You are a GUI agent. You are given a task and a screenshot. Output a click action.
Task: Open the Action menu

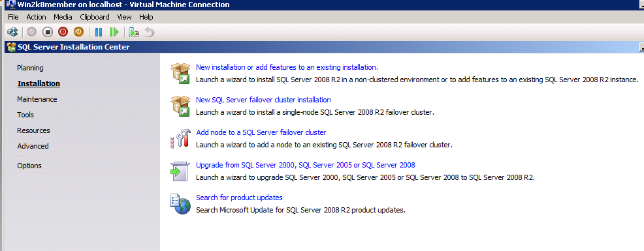[36, 17]
